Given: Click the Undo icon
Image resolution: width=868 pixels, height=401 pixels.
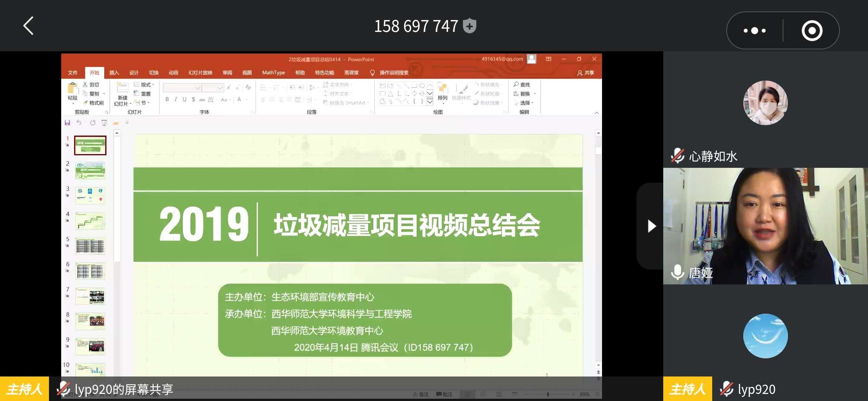Looking at the screenshot, I should [79, 123].
